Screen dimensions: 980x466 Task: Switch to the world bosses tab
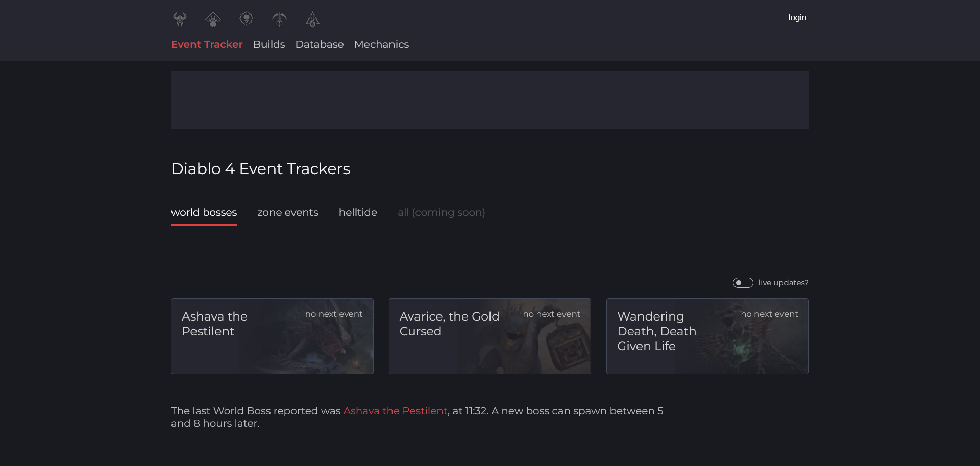pos(204,212)
